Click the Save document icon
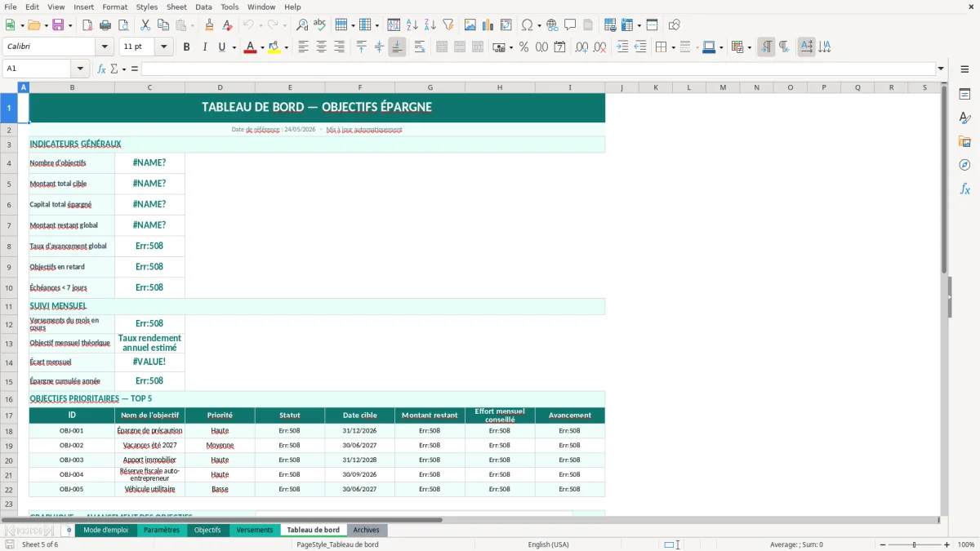This screenshot has width=980, height=551. (x=58, y=25)
